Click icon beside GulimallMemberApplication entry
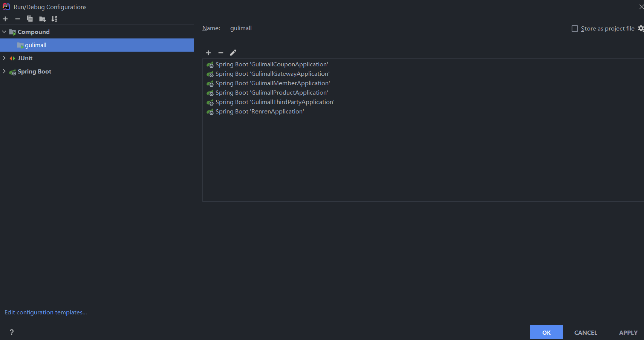Image resolution: width=644 pixels, height=340 pixels. tap(210, 83)
